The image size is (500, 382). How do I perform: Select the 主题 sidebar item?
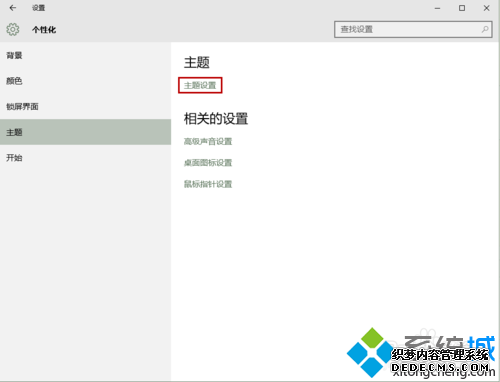click(x=85, y=132)
